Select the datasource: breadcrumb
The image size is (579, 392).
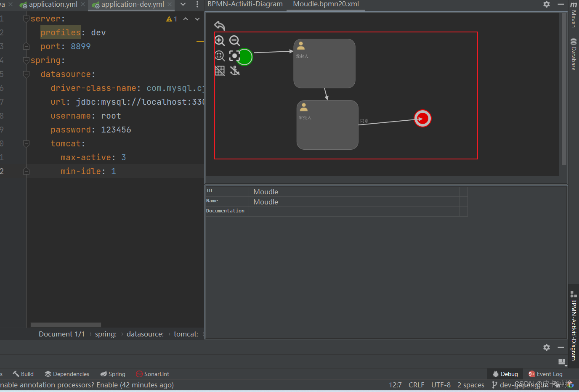(145, 334)
